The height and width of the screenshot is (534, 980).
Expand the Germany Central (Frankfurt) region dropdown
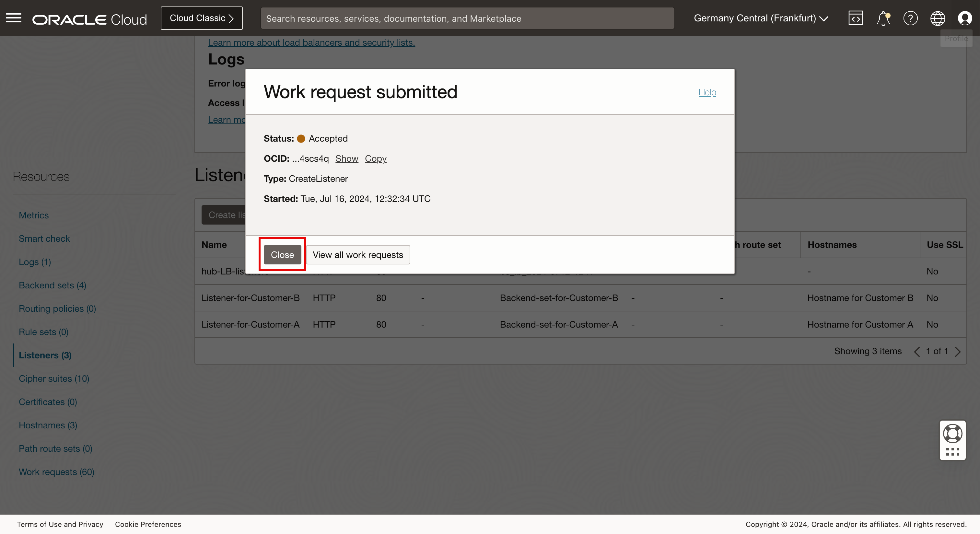761,18
